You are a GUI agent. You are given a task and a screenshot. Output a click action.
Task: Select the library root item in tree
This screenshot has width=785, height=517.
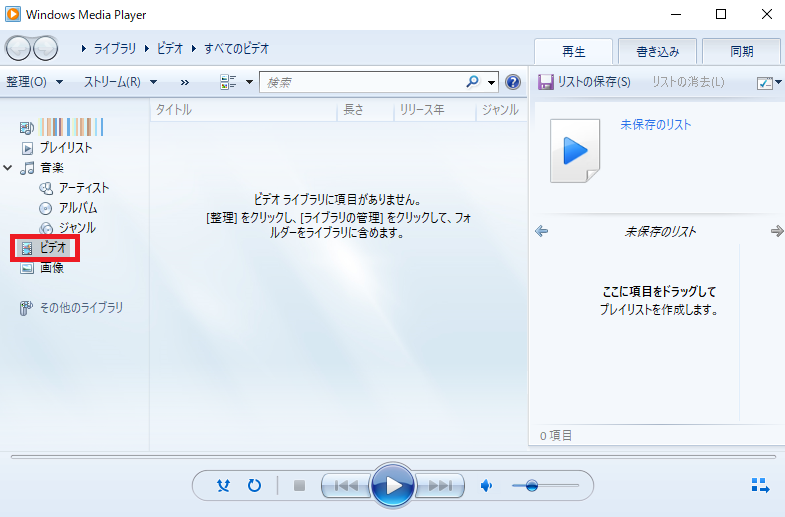coord(62,127)
